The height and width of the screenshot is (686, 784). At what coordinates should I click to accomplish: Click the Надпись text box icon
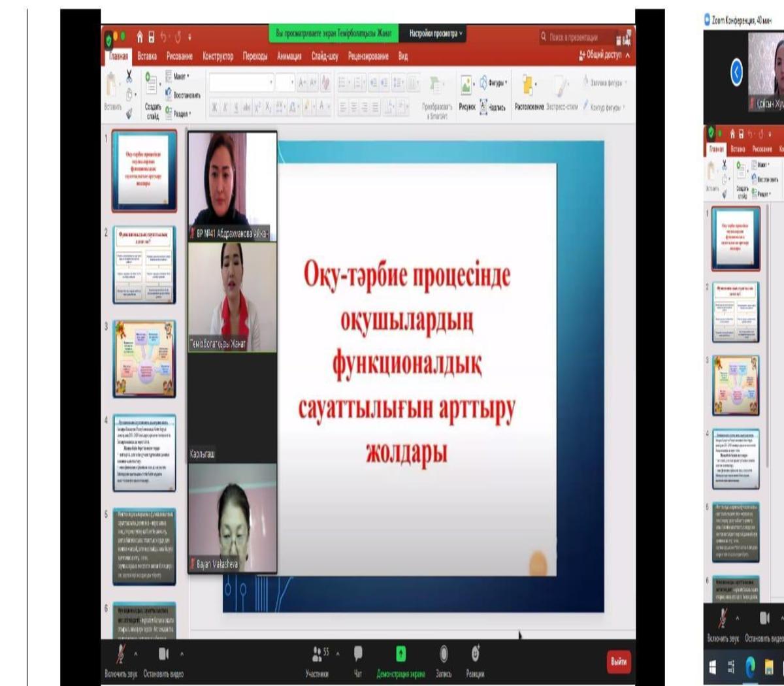(x=484, y=108)
